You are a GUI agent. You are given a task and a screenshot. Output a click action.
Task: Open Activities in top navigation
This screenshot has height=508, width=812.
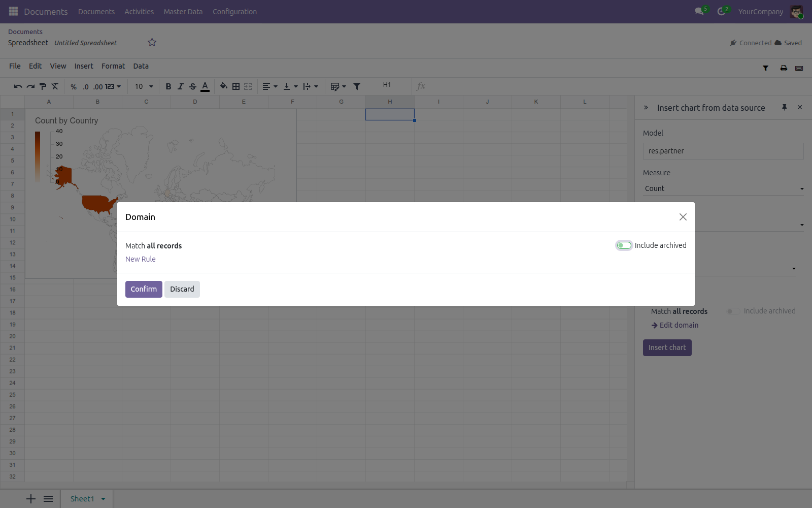(139, 12)
